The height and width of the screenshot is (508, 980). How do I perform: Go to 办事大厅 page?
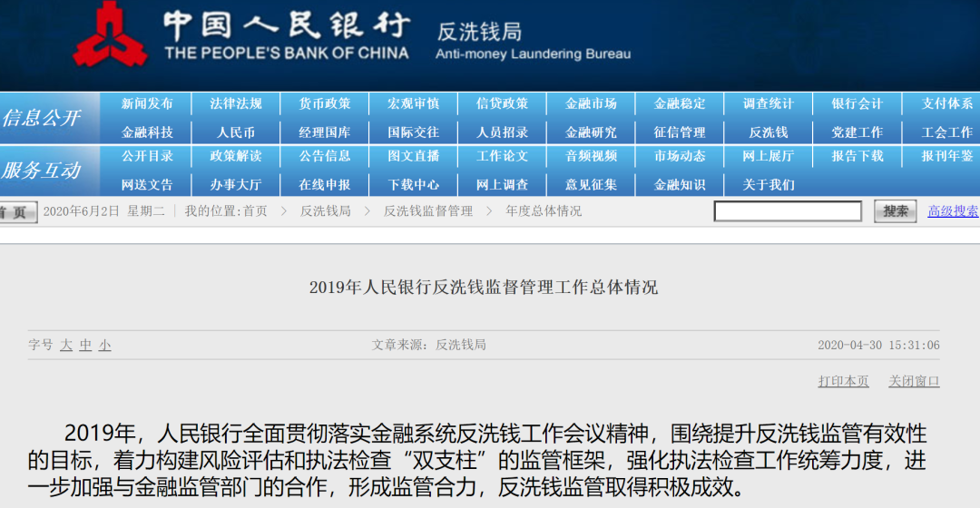click(x=236, y=185)
